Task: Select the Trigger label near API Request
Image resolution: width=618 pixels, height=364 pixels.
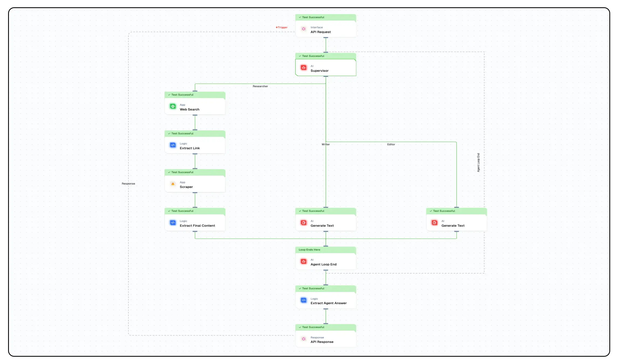Action: click(x=282, y=27)
